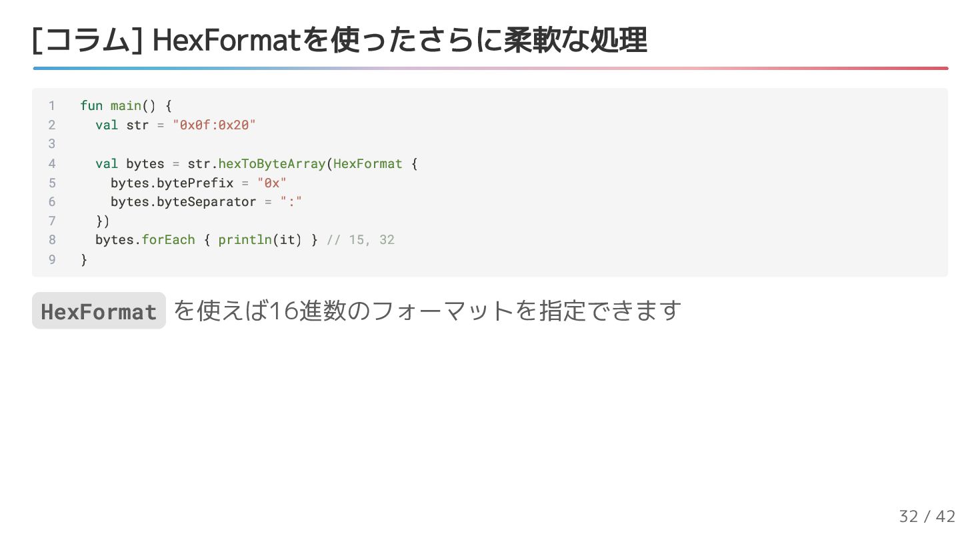Click the println(it) statement

click(x=260, y=239)
